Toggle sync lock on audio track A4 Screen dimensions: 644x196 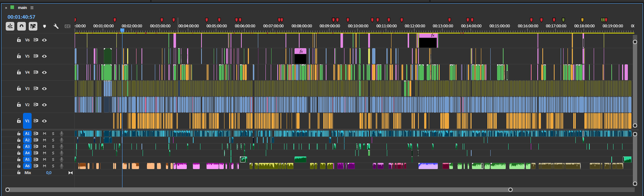(36, 153)
